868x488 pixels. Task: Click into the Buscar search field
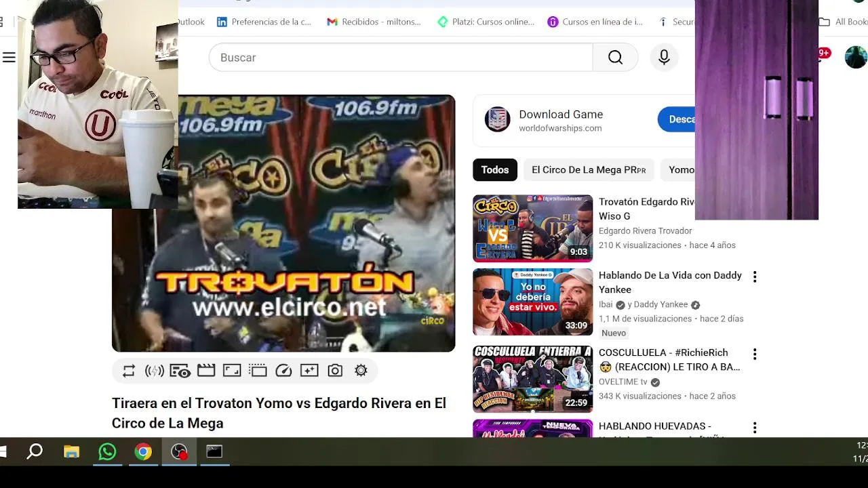coord(401,58)
